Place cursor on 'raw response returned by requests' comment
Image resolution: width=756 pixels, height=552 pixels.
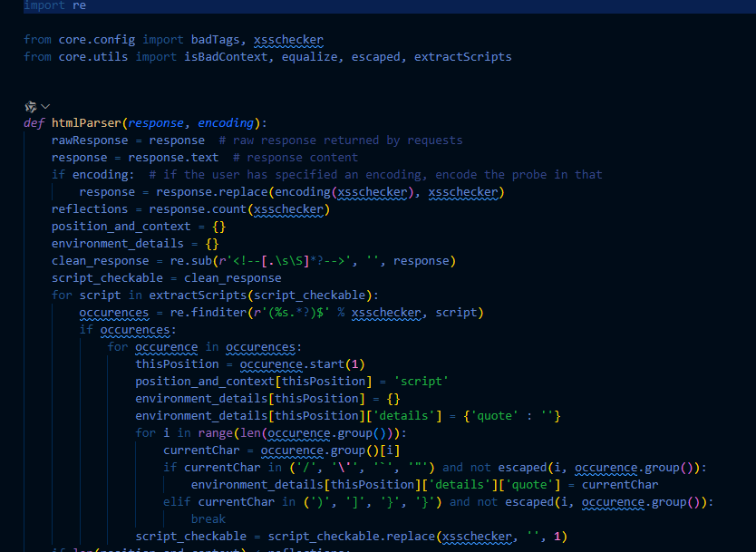[347, 140]
